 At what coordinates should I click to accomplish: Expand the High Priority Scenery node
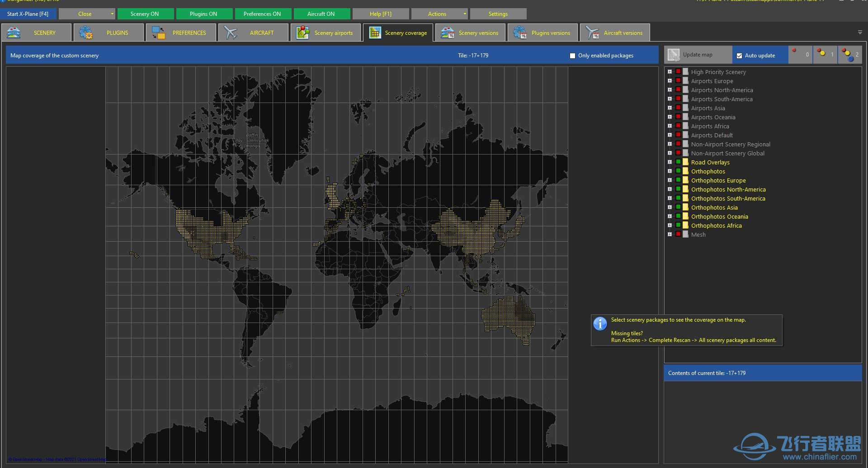(x=670, y=72)
